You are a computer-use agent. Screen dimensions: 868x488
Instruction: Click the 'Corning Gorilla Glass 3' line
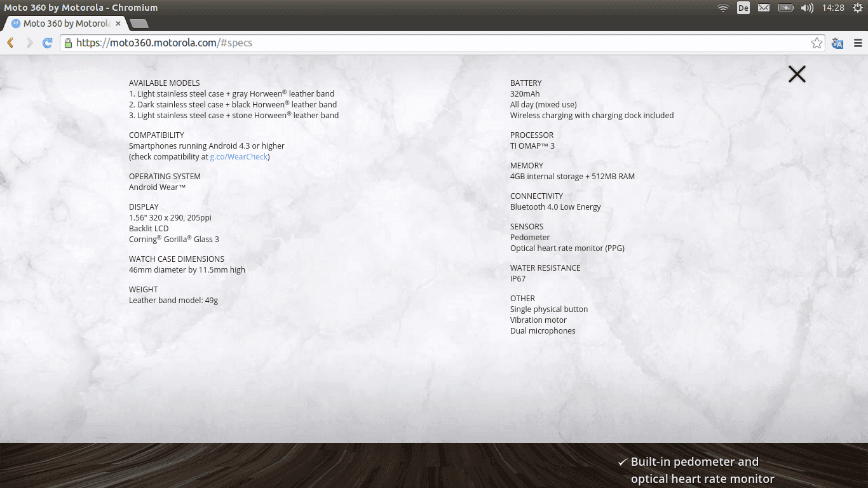click(173, 240)
